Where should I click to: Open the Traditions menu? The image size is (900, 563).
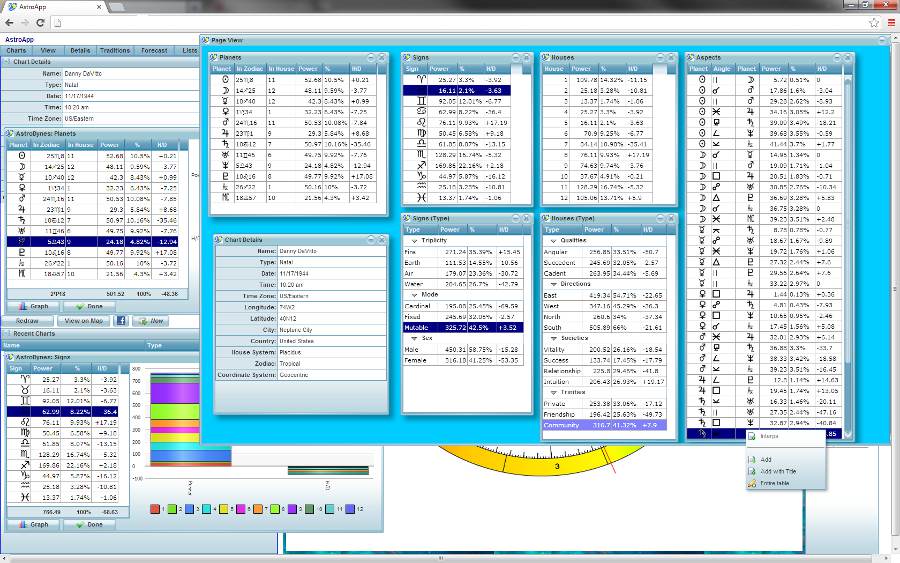[x=115, y=49]
